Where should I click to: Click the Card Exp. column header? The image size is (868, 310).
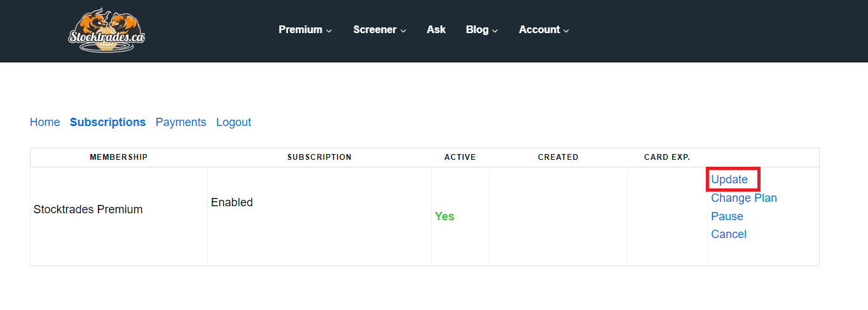click(x=666, y=157)
